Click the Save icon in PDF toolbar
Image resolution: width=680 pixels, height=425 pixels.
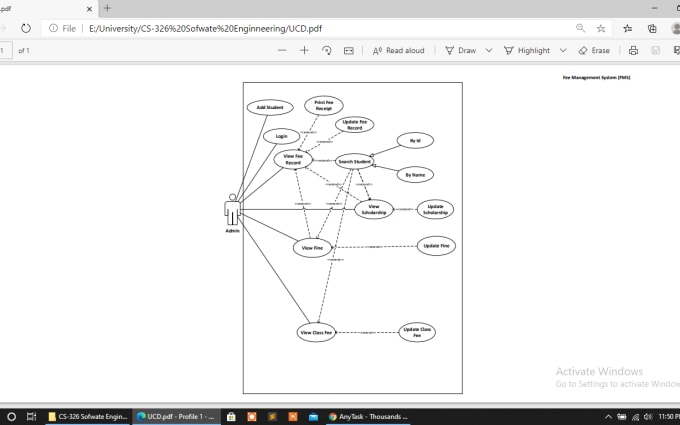(656, 51)
